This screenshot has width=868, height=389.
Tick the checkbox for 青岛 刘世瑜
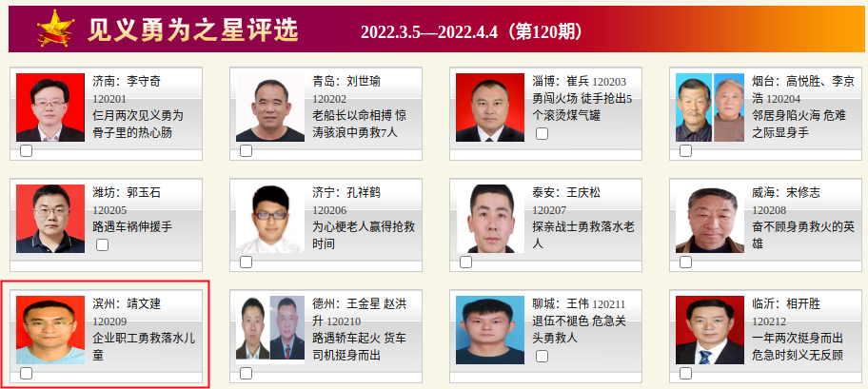246,150
